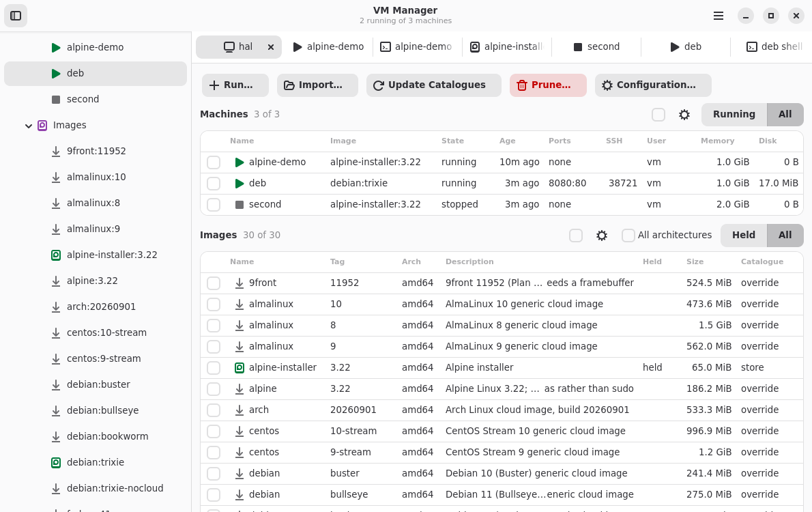Filter images to Held only
Viewport: 812px width, 512px height.
click(x=743, y=236)
